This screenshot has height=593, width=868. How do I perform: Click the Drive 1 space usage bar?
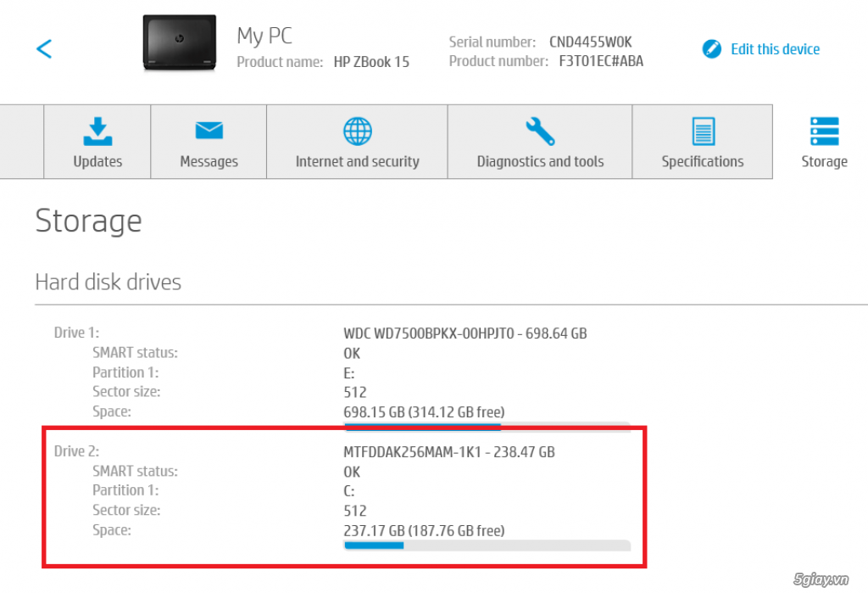pyautogui.click(x=487, y=425)
